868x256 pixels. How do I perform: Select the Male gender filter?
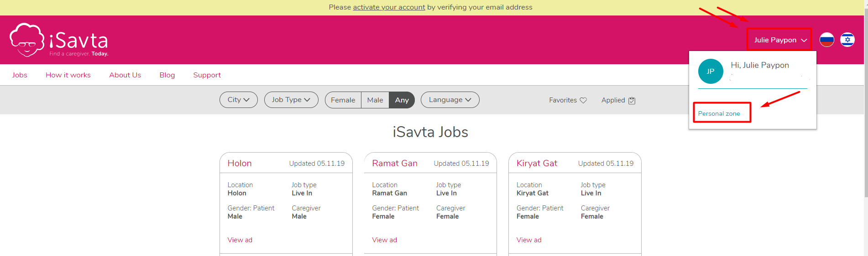(x=375, y=100)
